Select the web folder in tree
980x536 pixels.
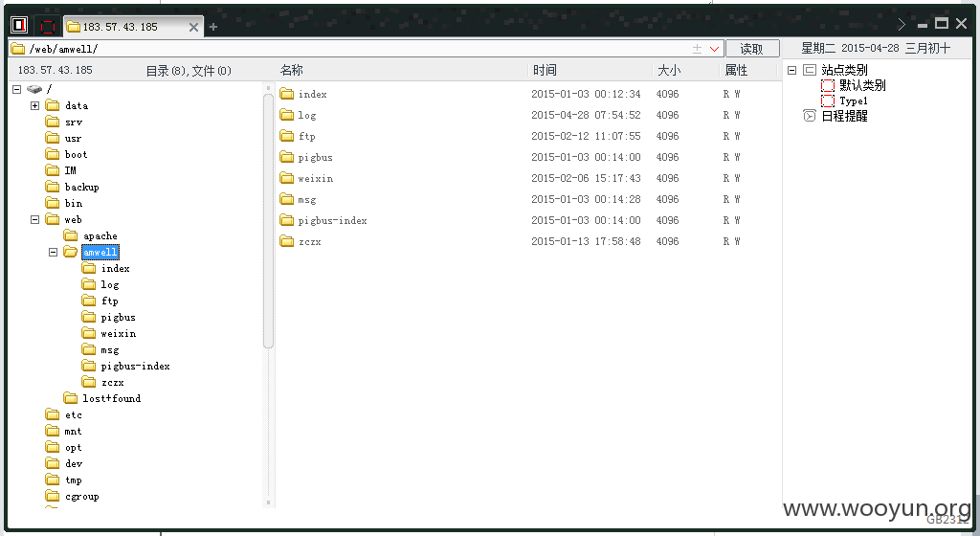pyautogui.click(x=64, y=219)
